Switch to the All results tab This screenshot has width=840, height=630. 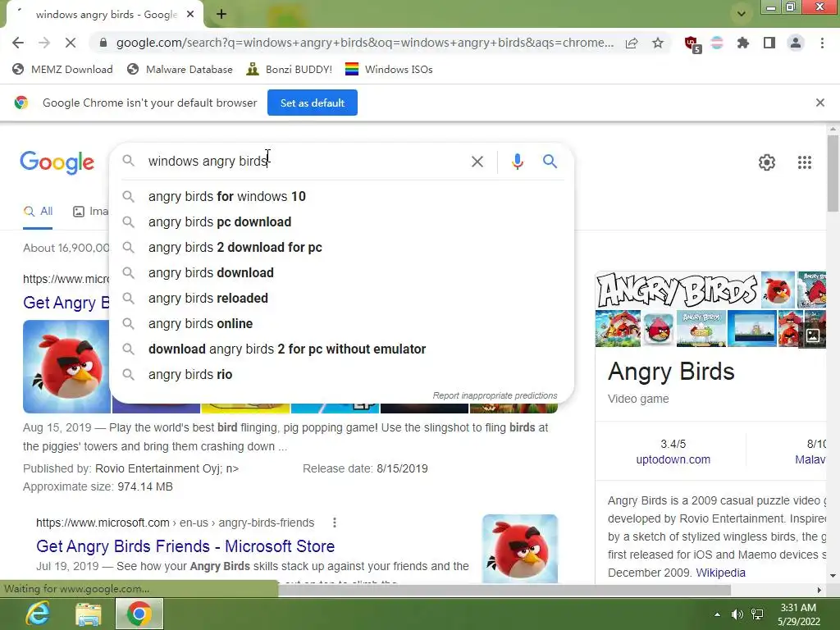tap(38, 211)
